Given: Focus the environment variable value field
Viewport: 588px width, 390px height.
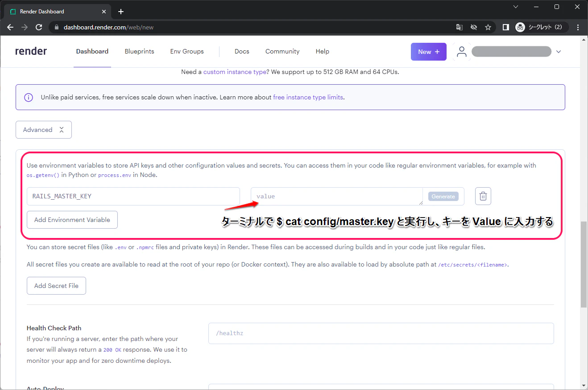Looking at the screenshot, I should [337, 196].
